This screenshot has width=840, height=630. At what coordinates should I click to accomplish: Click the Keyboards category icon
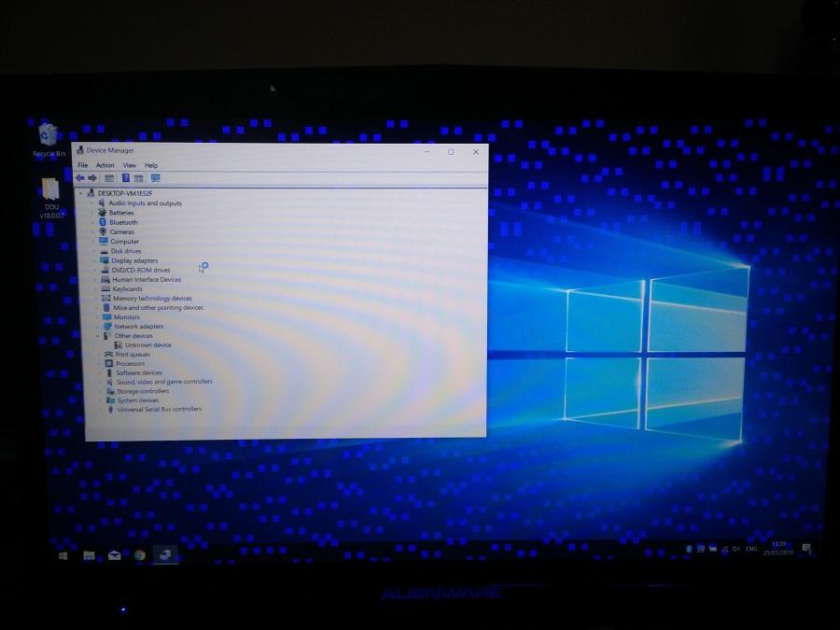[x=105, y=288]
